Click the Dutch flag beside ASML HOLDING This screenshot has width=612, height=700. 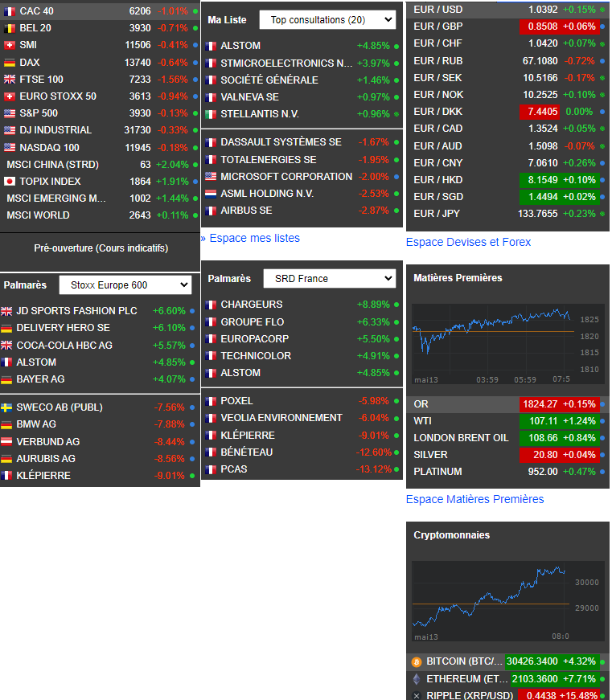tap(211, 194)
